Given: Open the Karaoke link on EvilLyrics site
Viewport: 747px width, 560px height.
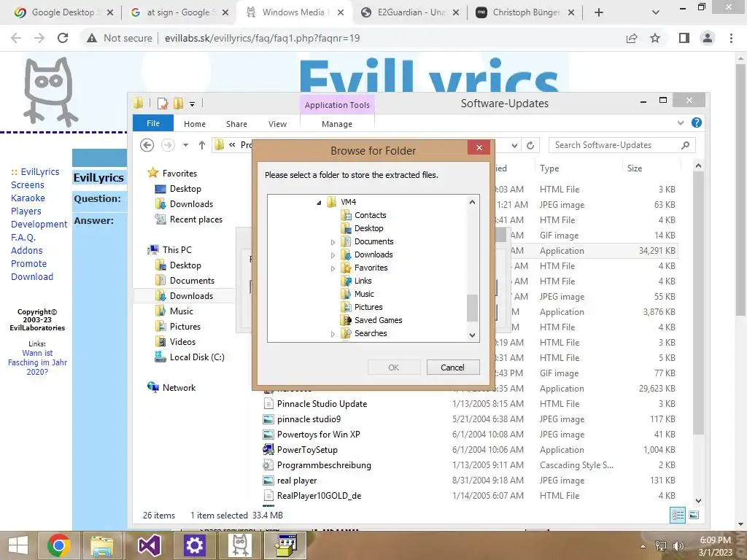Looking at the screenshot, I should (28, 198).
